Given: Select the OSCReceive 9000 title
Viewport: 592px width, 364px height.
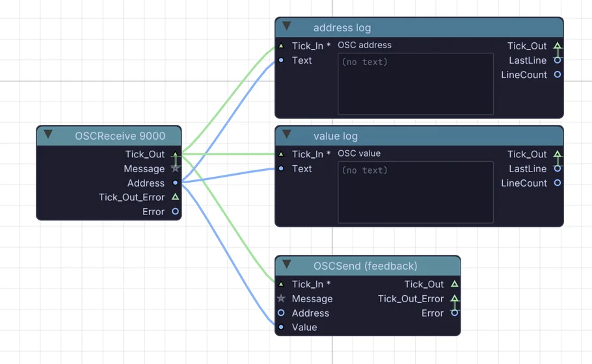Looking at the screenshot, I should [x=120, y=136].
